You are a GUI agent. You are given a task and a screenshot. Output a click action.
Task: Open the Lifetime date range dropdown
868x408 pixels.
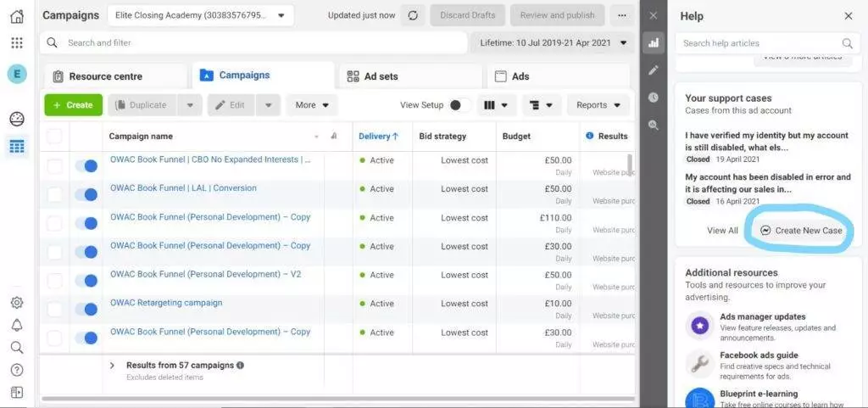(x=553, y=42)
